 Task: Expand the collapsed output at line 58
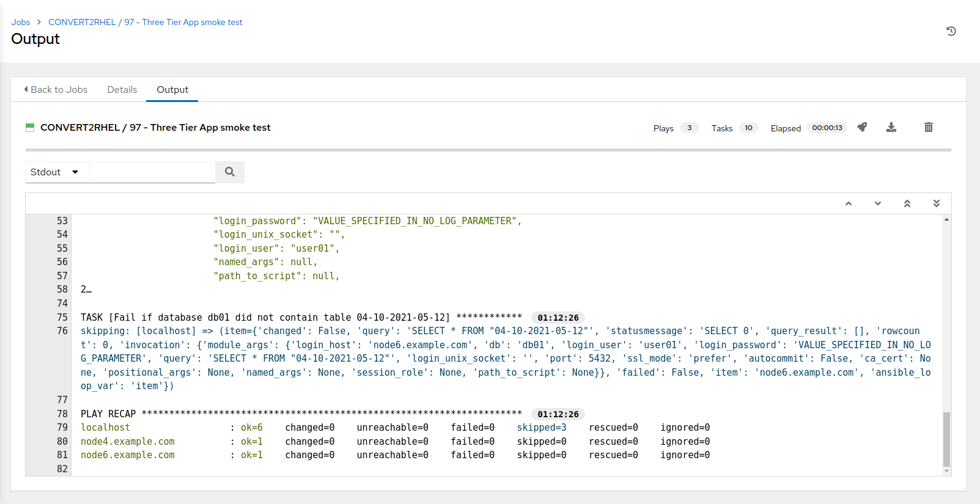coord(86,290)
